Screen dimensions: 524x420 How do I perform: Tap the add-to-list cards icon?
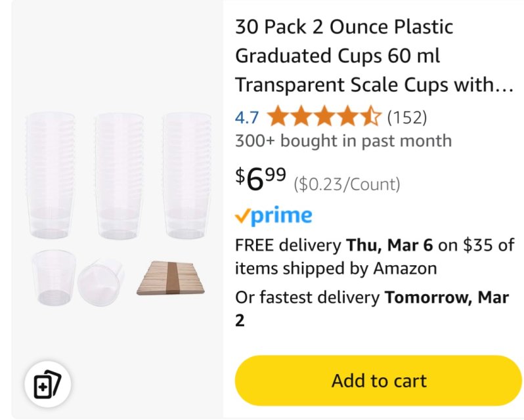click(x=48, y=385)
